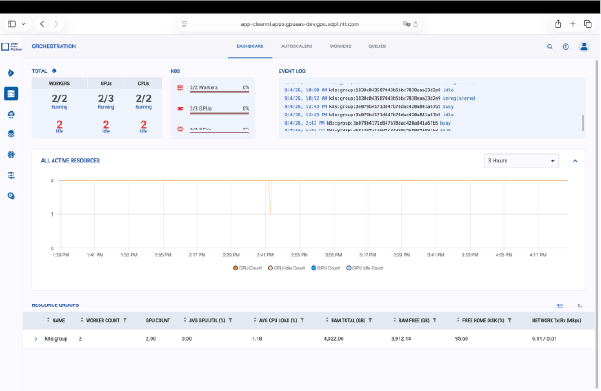Expand the k8sgroup row

pyautogui.click(x=36, y=339)
